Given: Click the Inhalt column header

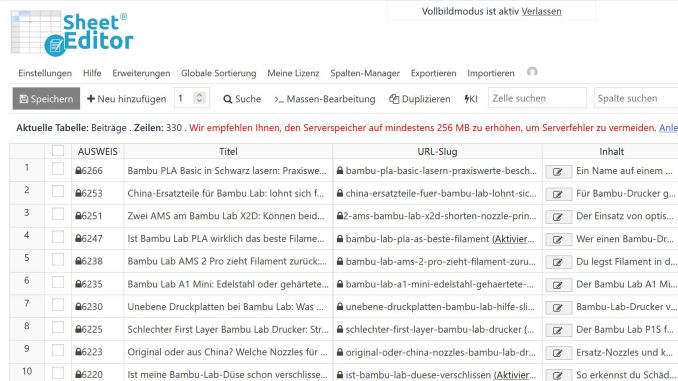Looking at the screenshot, I should pos(611,151).
